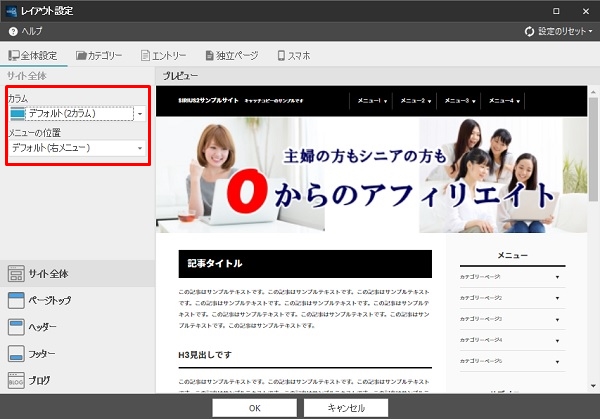Click preview scrollbar up arrow
Screen dimensions: 600x419
(x=593, y=92)
